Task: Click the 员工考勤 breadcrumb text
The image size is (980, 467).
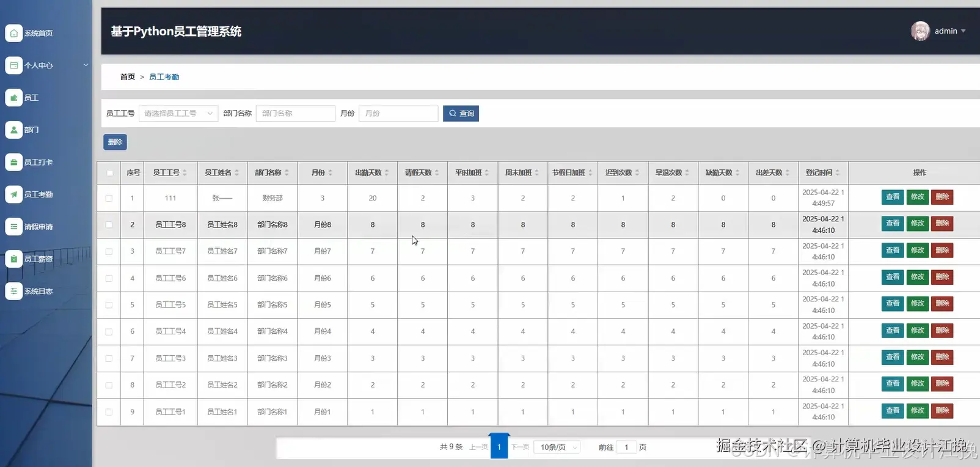Action: 164,77
